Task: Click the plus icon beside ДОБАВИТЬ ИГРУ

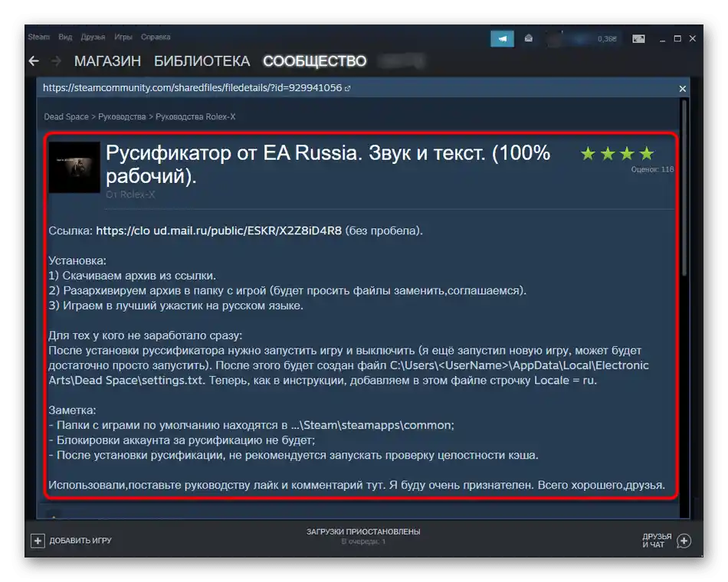Action: (38, 540)
